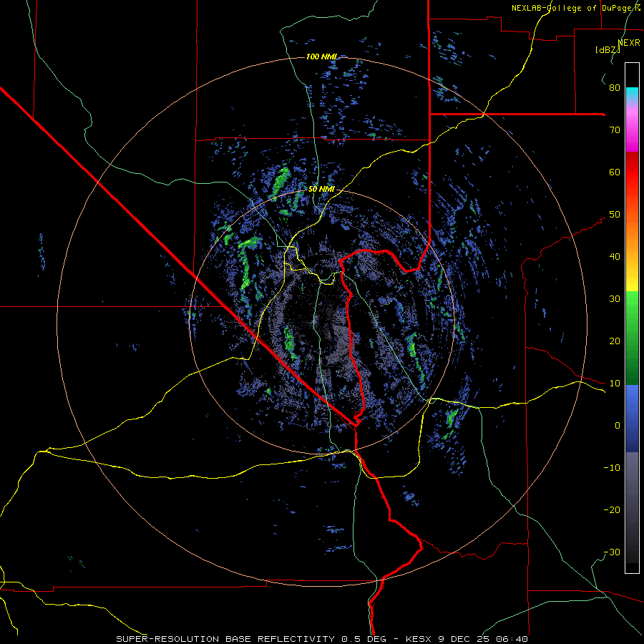Select the 60 tick label on the legend
Viewport: 644px width, 644px height.
pyautogui.click(x=615, y=172)
